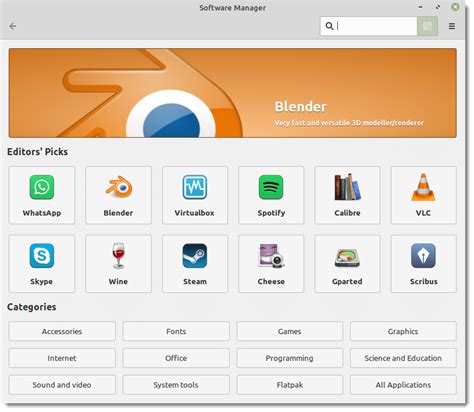Screen dimensions: 474x412
Task: Browse the Accessories category
Action: coord(62,331)
